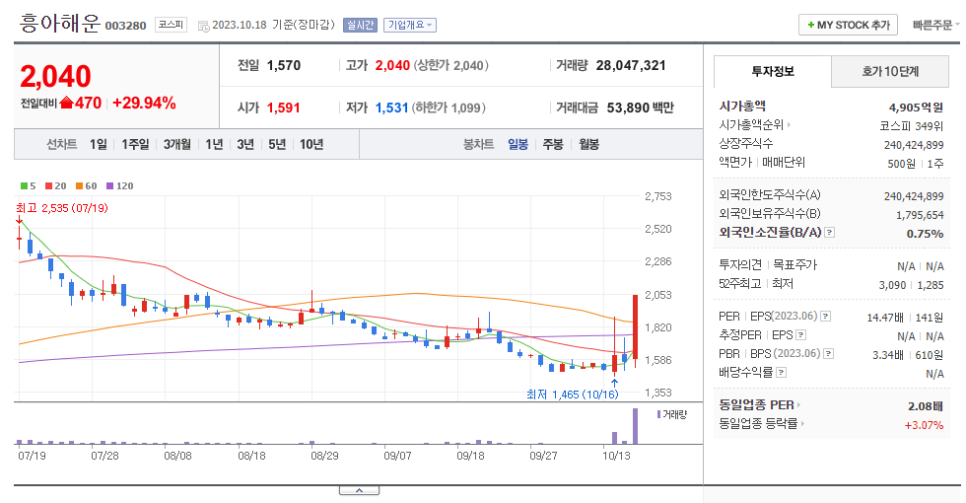
Task: Click the tallest volume bar in chart
Action: (x=635, y=426)
